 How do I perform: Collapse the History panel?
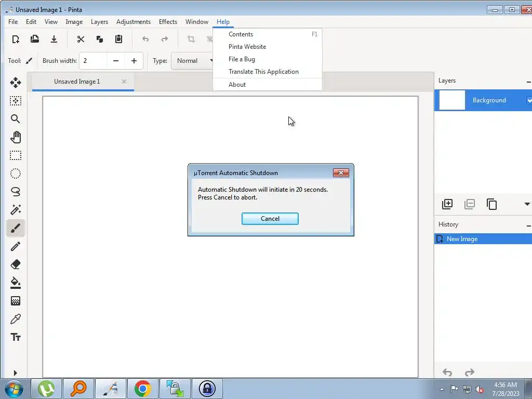click(x=528, y=225)
